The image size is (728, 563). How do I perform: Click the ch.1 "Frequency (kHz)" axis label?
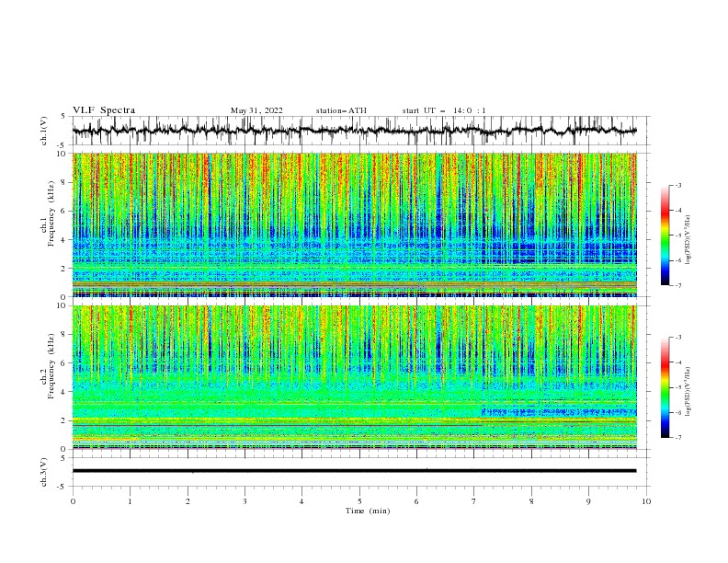(x=51, y=214)
